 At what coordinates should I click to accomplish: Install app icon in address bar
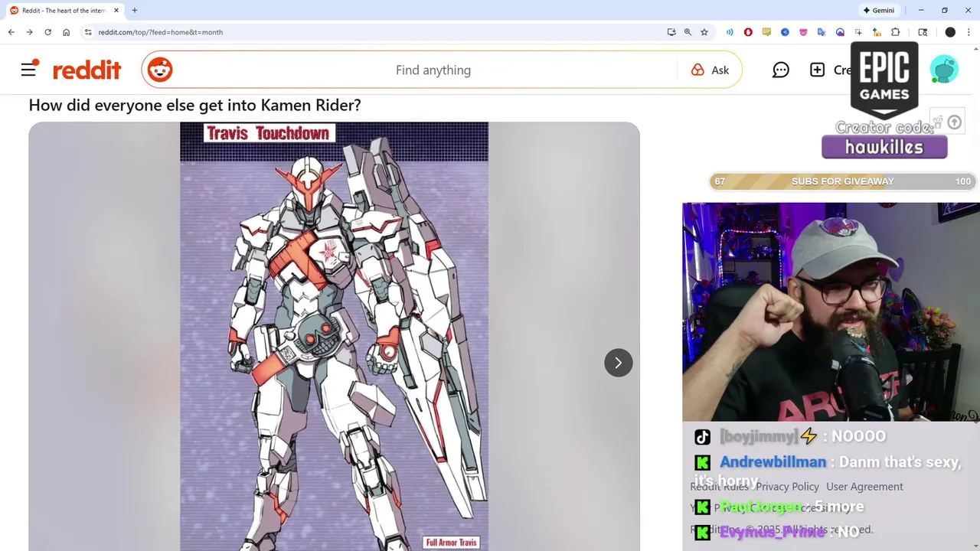(x=671, y=32)
